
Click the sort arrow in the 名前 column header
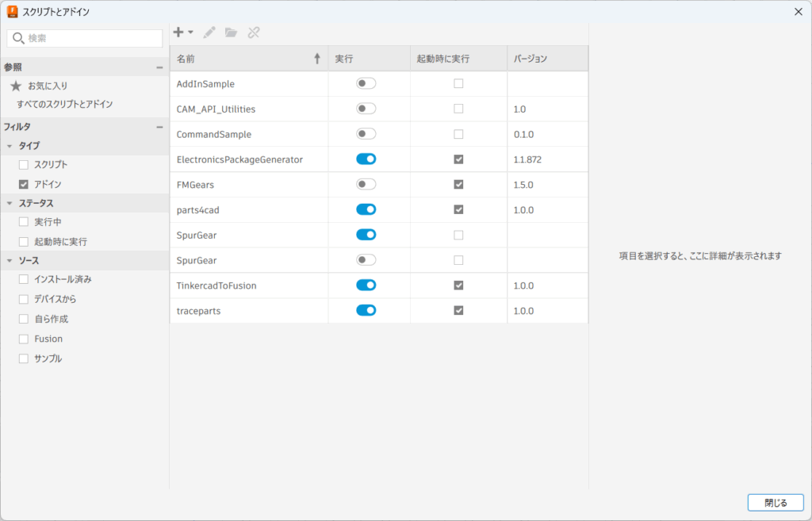(317, 59)
